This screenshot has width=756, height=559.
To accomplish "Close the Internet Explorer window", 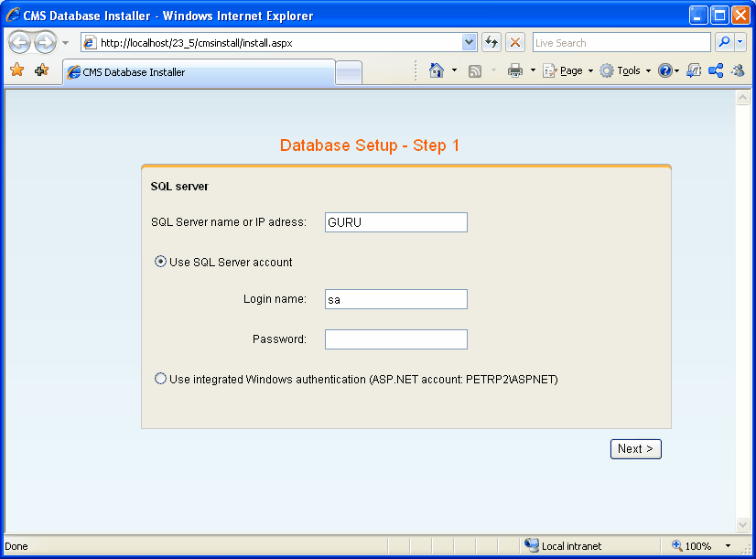I will pyautogui.click(x=740, y=15).
